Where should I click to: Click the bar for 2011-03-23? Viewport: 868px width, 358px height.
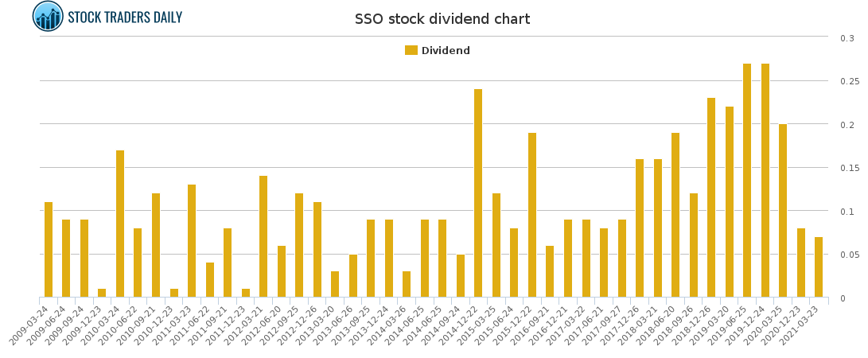(x=192, y=241)
